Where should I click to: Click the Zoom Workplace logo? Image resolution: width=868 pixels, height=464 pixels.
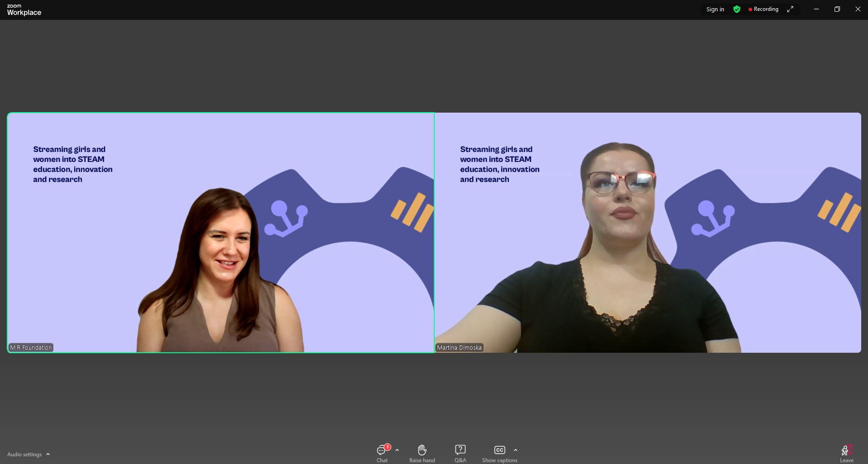click(24, 9)
